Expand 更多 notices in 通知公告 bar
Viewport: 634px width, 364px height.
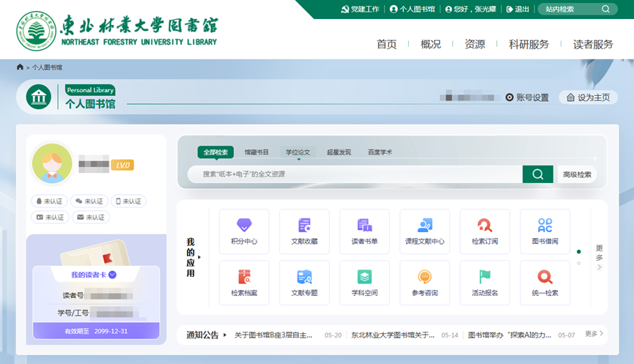click(594, 334)
